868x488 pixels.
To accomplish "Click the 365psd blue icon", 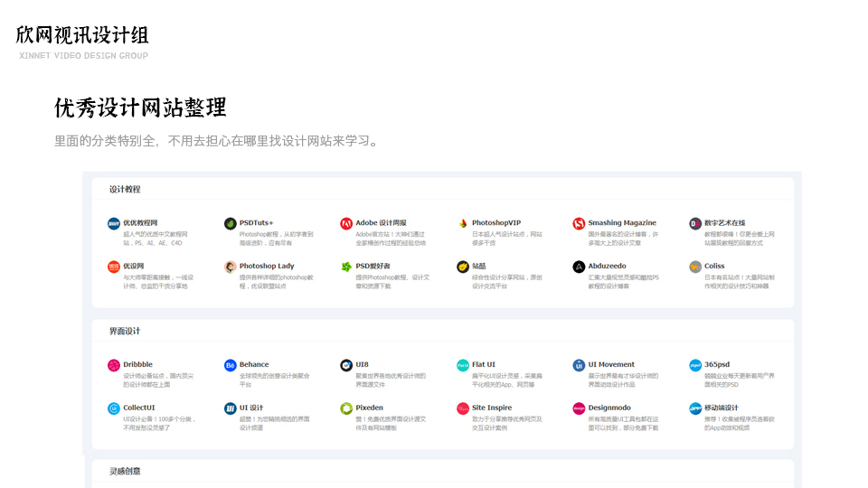I will click(694, 365).
